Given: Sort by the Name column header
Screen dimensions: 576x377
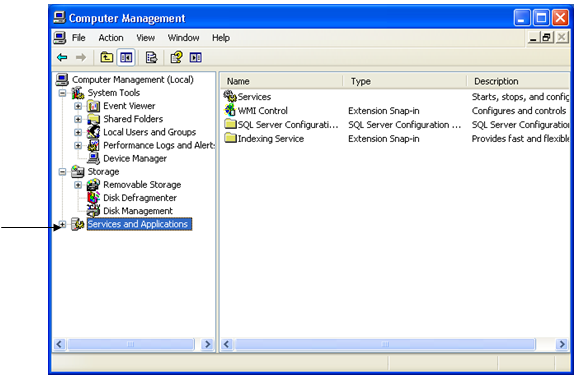Looking at the screenshot, I should 281,81.
